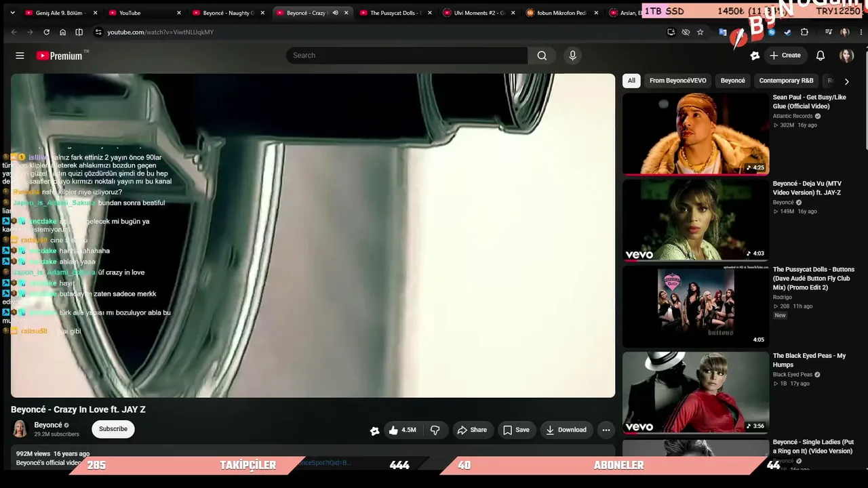Navigate back in the browser
The height and width of the screenshot is (488, 868).
pyautogui.click(x=14, y=32)
